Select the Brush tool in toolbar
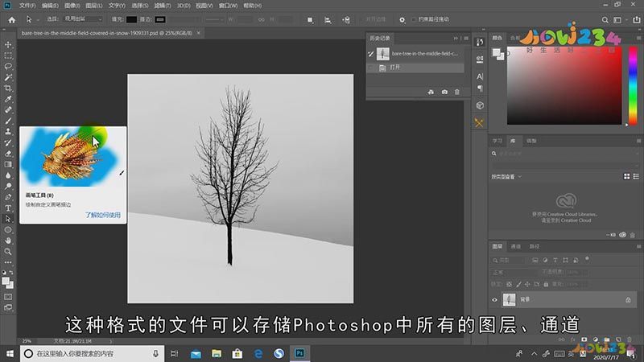The height and width of the screenshot is (362, 644). [x=8, y=121]
